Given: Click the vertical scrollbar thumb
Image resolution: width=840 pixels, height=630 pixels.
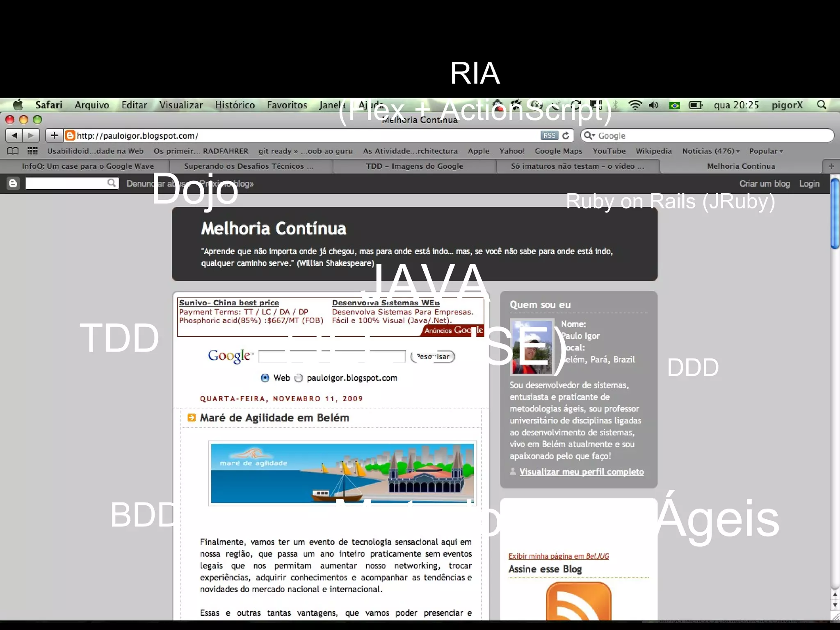Looking at the screenshot, I should coord(835,213).
